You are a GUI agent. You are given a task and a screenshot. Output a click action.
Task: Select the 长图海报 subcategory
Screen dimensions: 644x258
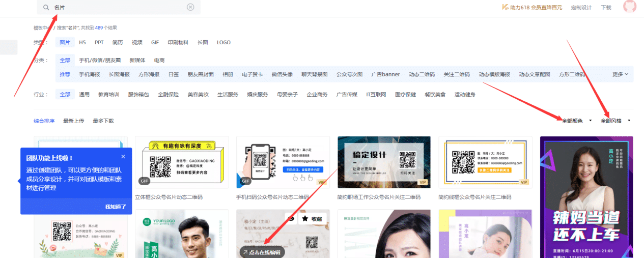119,74
